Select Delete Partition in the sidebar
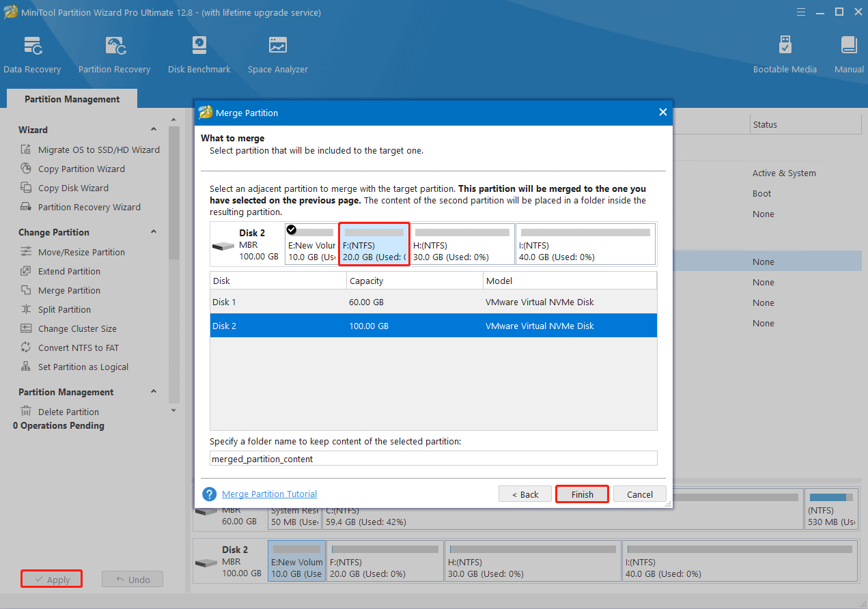The image size is (868, 609). pos(60,412)
